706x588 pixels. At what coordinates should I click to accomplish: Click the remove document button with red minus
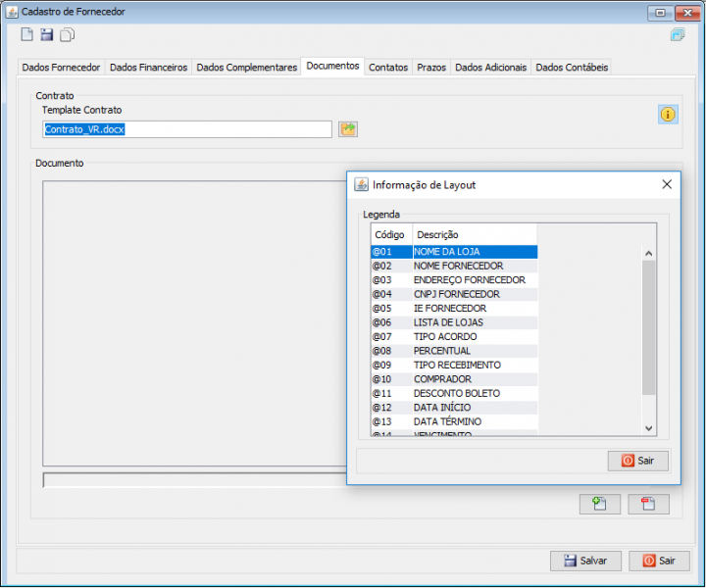point(648,504)
